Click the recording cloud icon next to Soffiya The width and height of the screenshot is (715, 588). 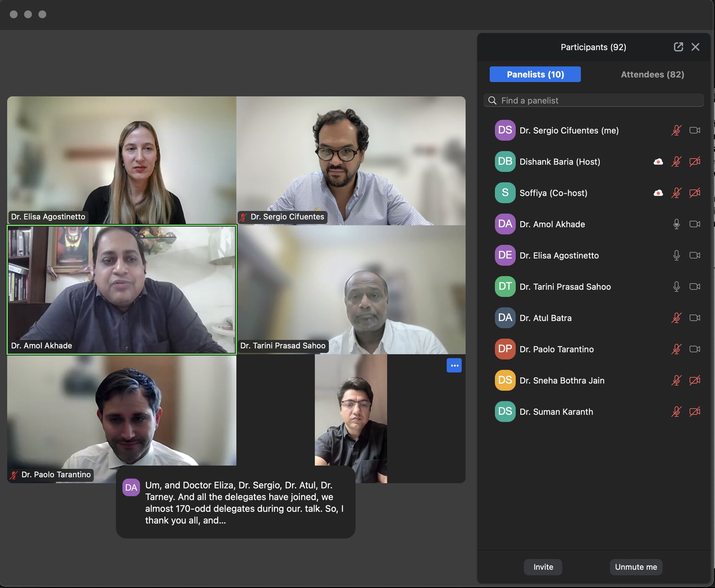[x=658, y=193]
